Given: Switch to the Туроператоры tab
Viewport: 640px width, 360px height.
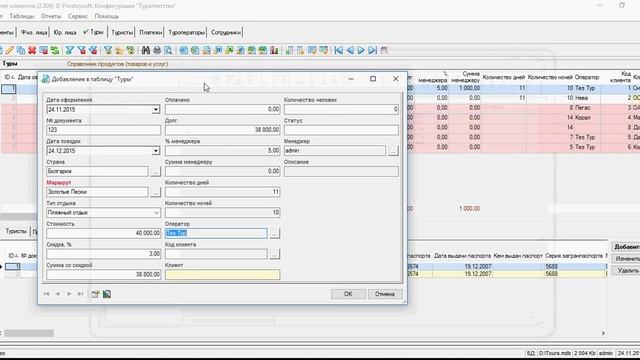Looking at the screenshot, I should click(x=187, y=32).
